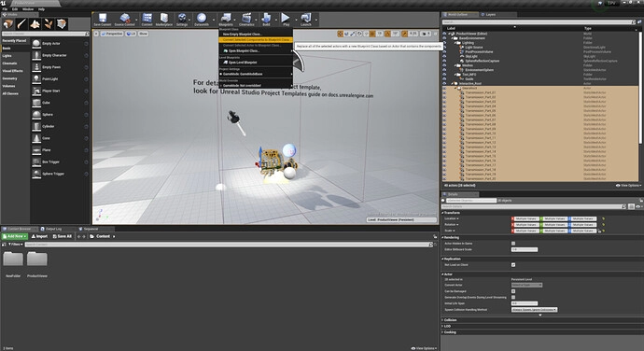Click the Add New button
The image size is (644, 351).
14,236
